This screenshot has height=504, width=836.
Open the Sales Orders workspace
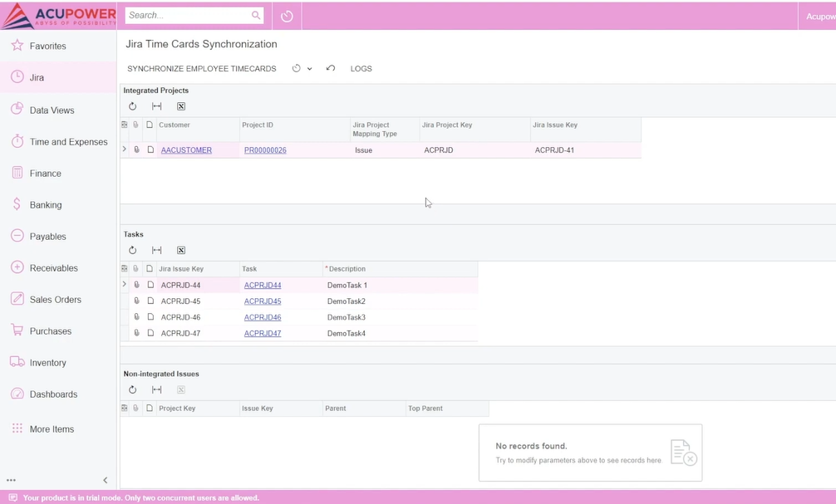point(55,300)
